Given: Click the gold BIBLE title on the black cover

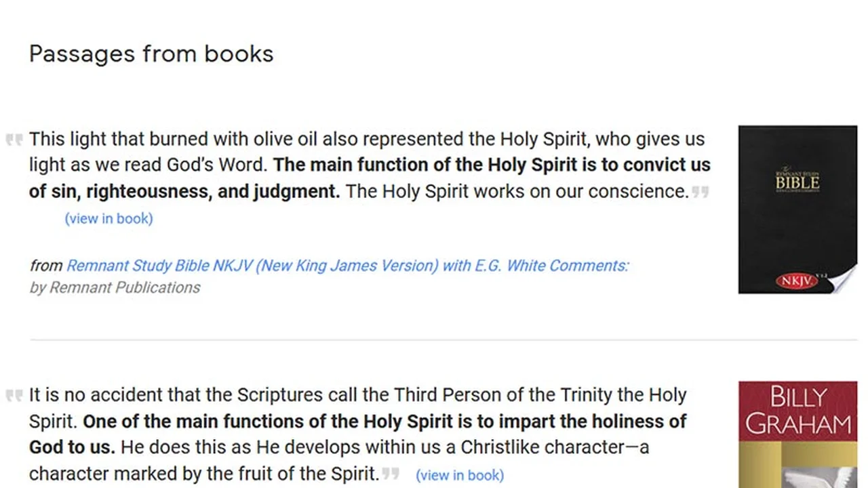Looking at the screenshot, I should (797, 182).
